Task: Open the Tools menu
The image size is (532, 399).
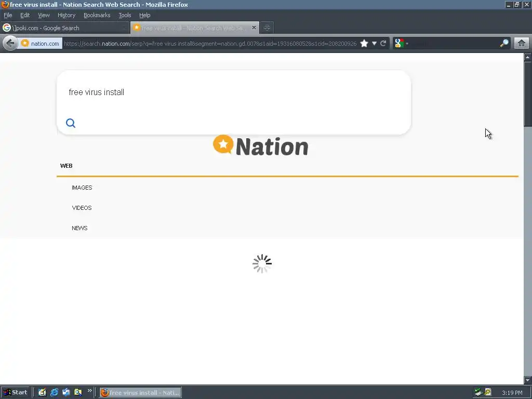Action: (x=125, y=15)
